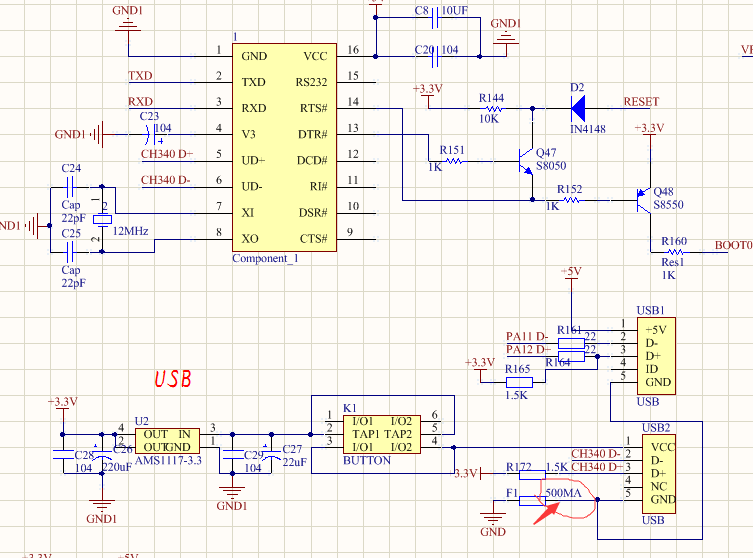The height and width of the screenshot is (558, 753).
Task: Click the IN4148 value text
Action: (x=588, y=129)
